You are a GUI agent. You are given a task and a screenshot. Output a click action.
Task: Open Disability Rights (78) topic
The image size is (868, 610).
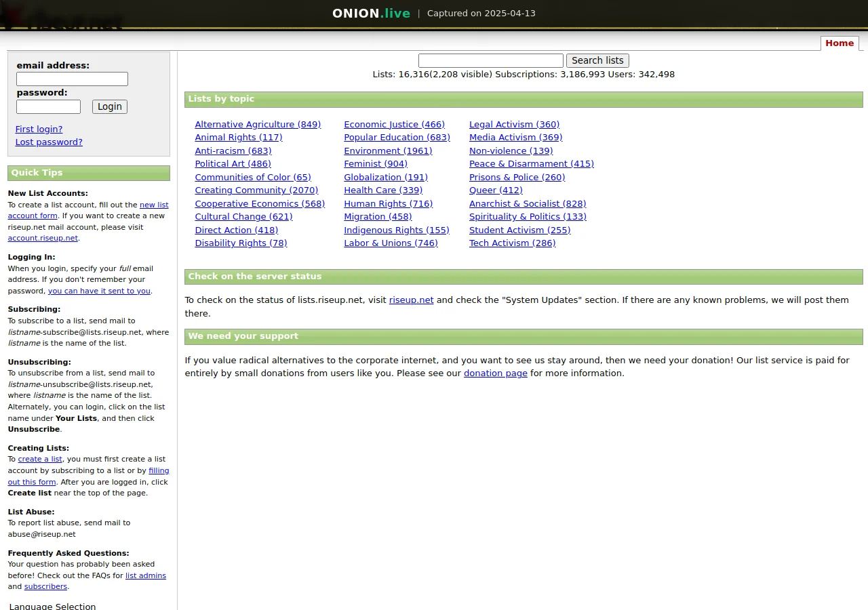(x=241, y=243)
